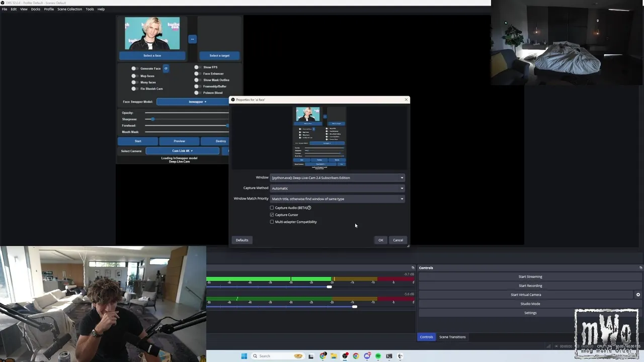Viewport: 644px width, 362px height.
Task: Click refresh icon beside Generate Face
Action: (x=166, y=68)
